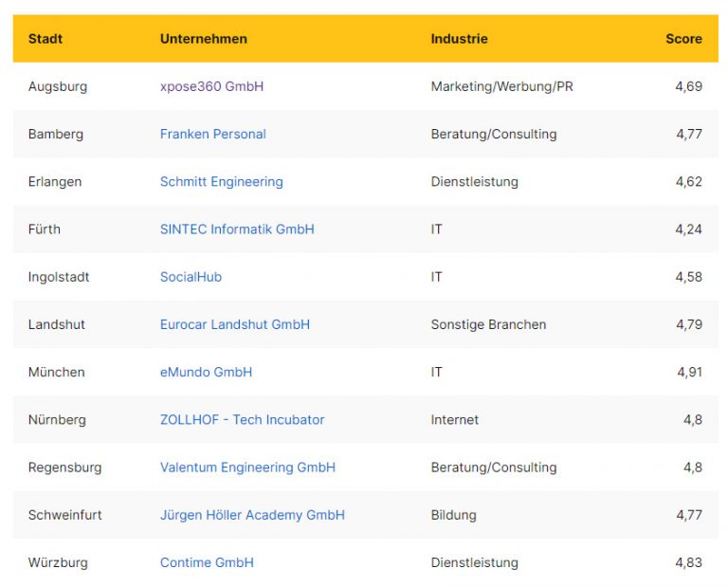Click the Score column header
This screenshot has height=587, width=728.
pyautogui.click(x=683, y=39)
